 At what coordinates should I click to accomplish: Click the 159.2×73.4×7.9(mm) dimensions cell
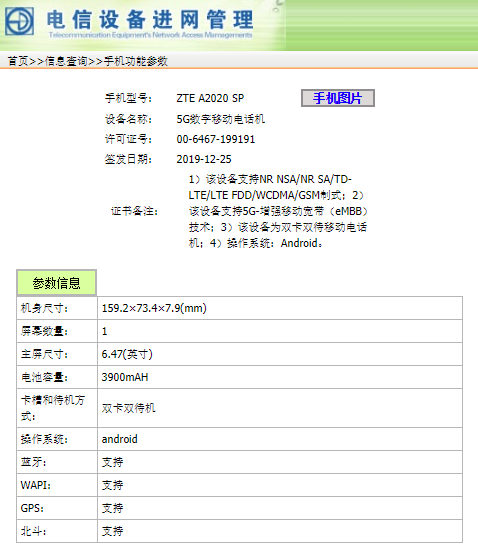280,308
